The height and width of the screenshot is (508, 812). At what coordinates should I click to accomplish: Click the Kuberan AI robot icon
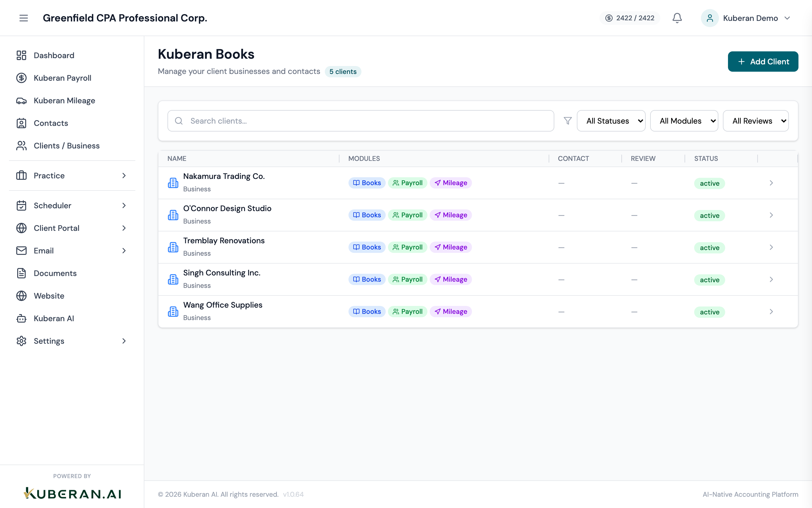21,318
